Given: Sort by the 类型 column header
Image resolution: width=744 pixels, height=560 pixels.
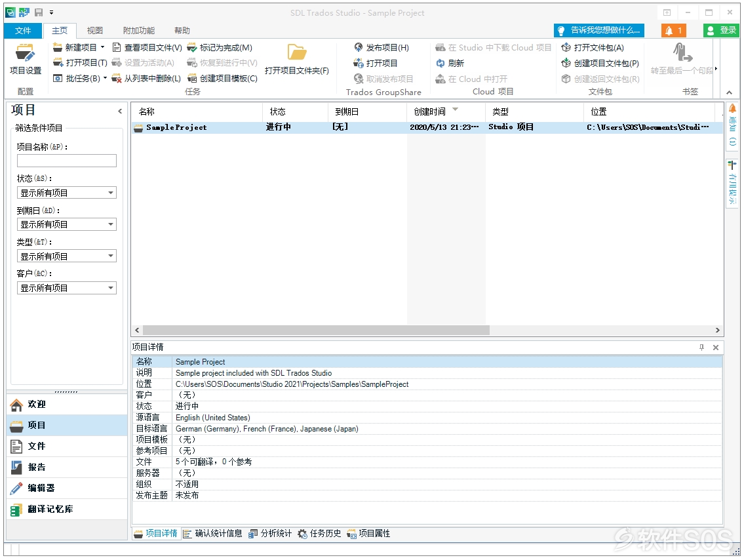Looking at the screenshot, I should (535, 111).
